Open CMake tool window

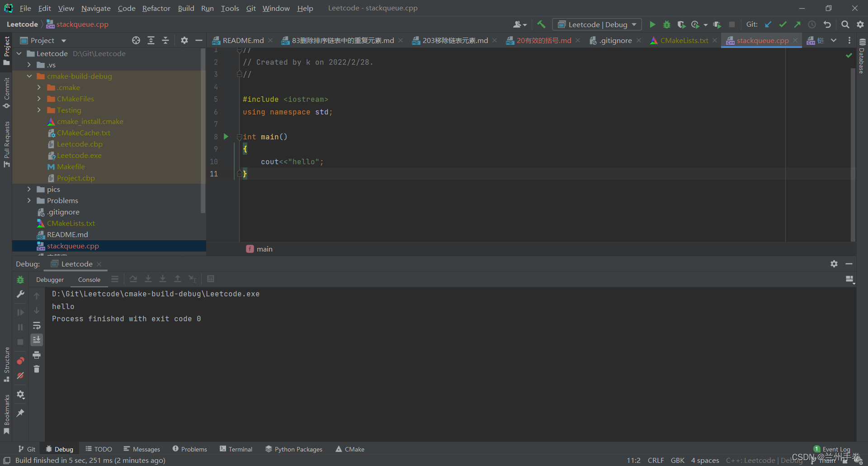coord(350,449)
